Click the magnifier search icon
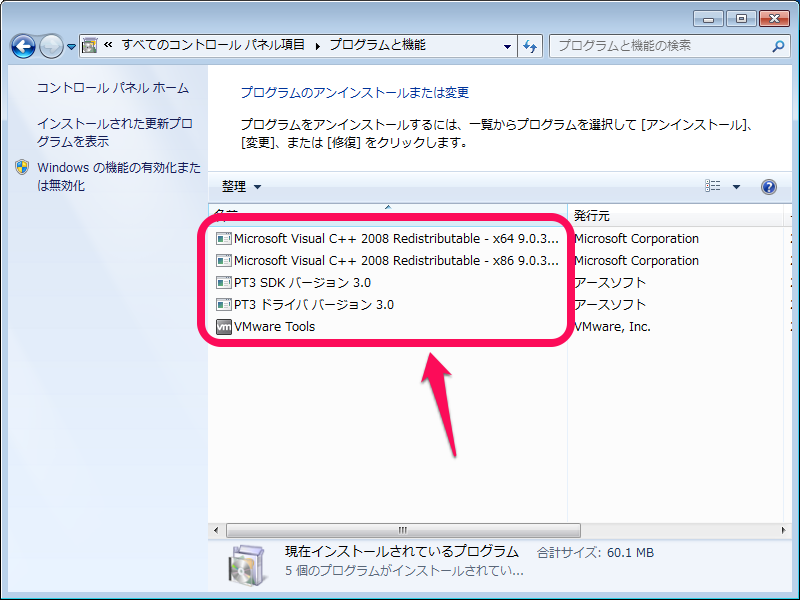The width and height of the screenshot is (800, 600). tap(778, 46)
